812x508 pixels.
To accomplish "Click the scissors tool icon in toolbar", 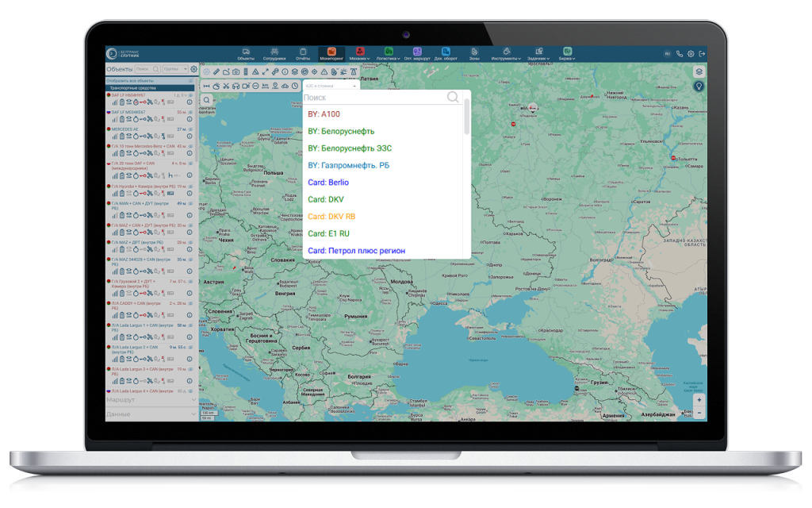I will pyautogui.click(x=225, y=86).
